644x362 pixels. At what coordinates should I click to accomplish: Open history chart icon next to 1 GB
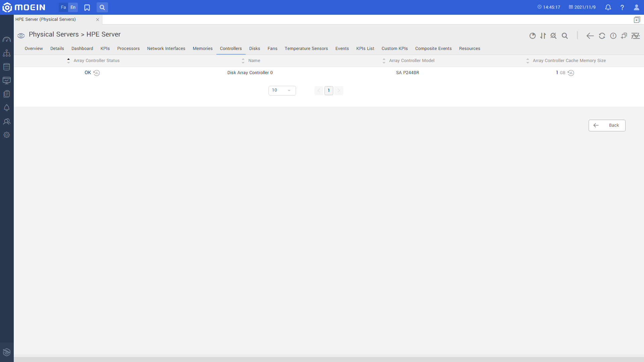click(571, 73)
